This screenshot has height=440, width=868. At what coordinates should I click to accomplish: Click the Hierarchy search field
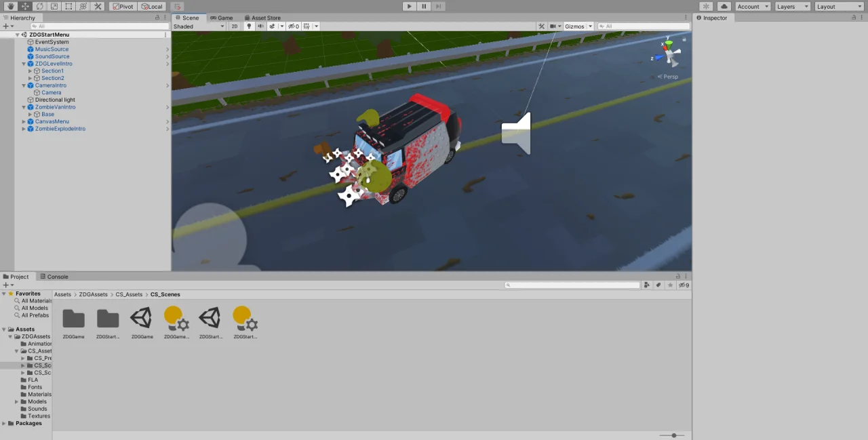coord(98,26)
